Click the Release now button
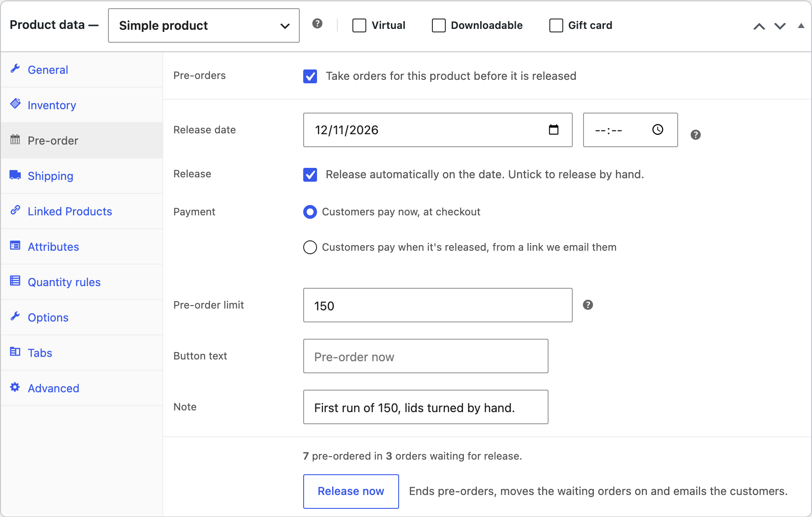 click(x=351, y=492)
